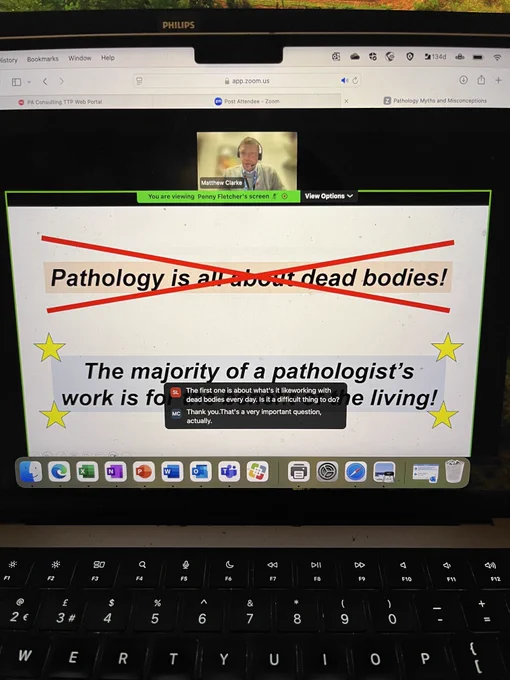Open the Bookmarks menu
510x680 pixels.
42,59
